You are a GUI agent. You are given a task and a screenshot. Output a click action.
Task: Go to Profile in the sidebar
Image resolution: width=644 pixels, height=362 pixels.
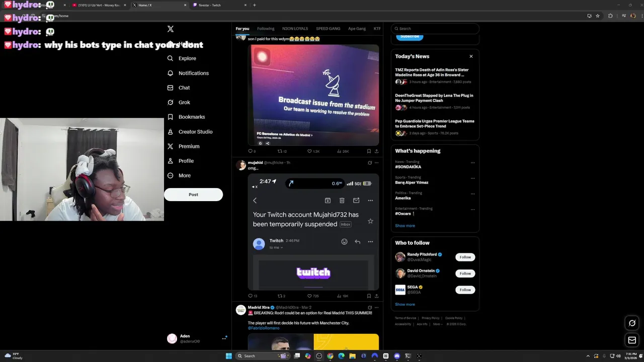(x=181, y=161)
